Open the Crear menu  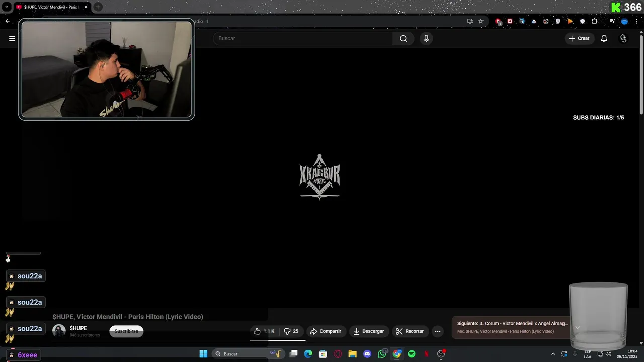pyautogui.click(x=579, y=38)
